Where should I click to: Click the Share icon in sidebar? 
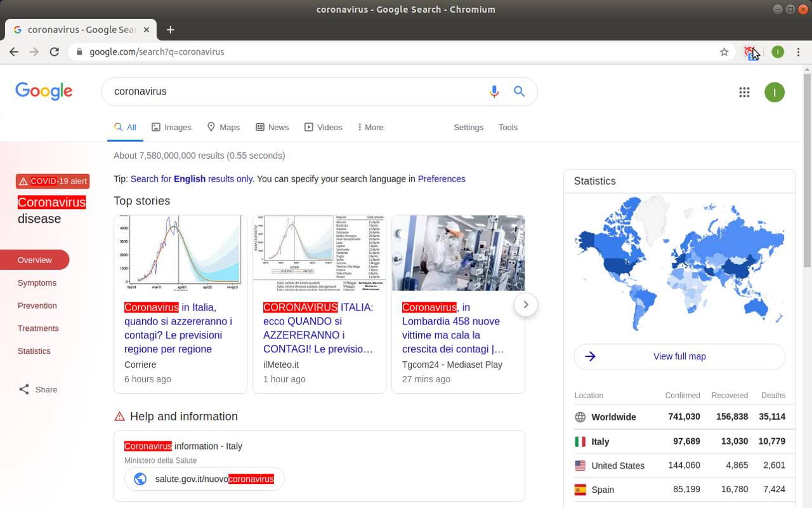(24, 389)
